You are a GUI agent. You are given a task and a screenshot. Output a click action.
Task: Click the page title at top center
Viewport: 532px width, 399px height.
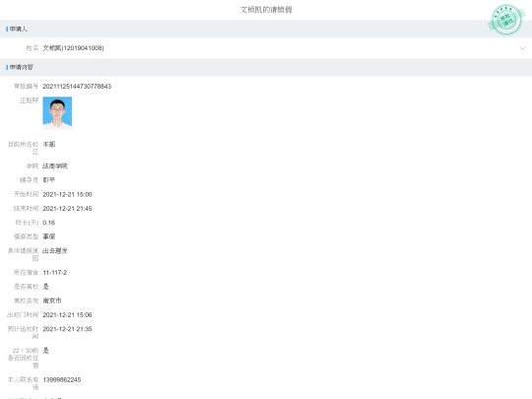[266, 10]
